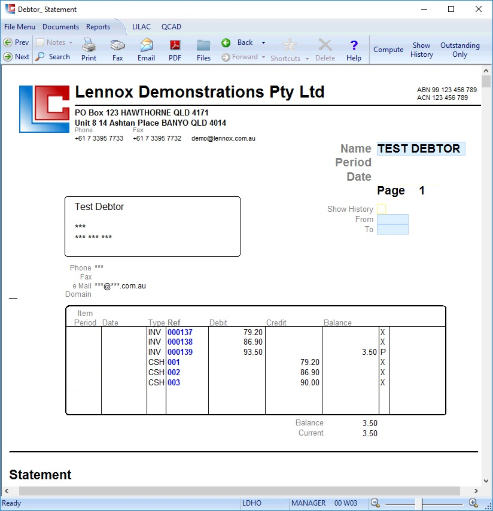
Task: Expand the Shortcuts dropdown arrow
Action: click(x=307, y=59)
